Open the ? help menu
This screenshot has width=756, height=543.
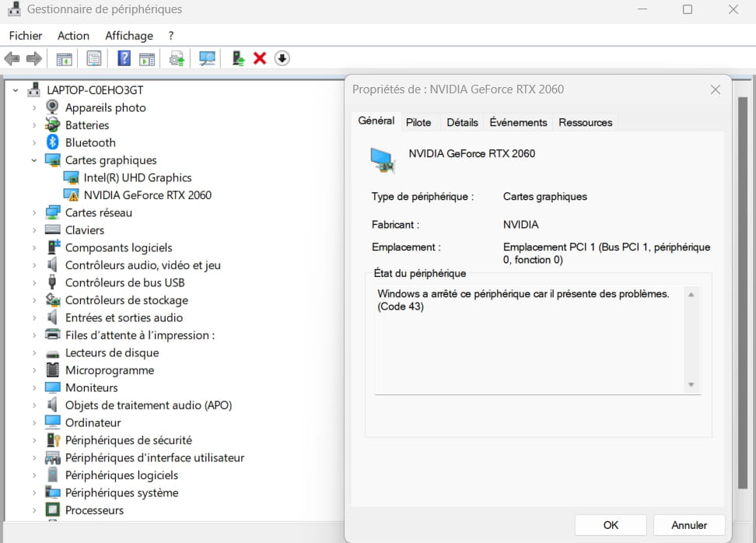[x=170, y=36]
